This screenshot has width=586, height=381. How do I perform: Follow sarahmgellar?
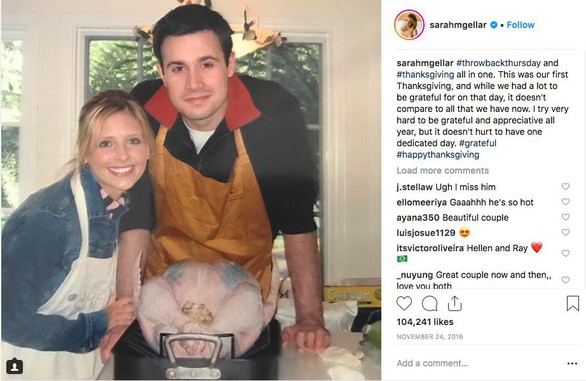[520, 25]
